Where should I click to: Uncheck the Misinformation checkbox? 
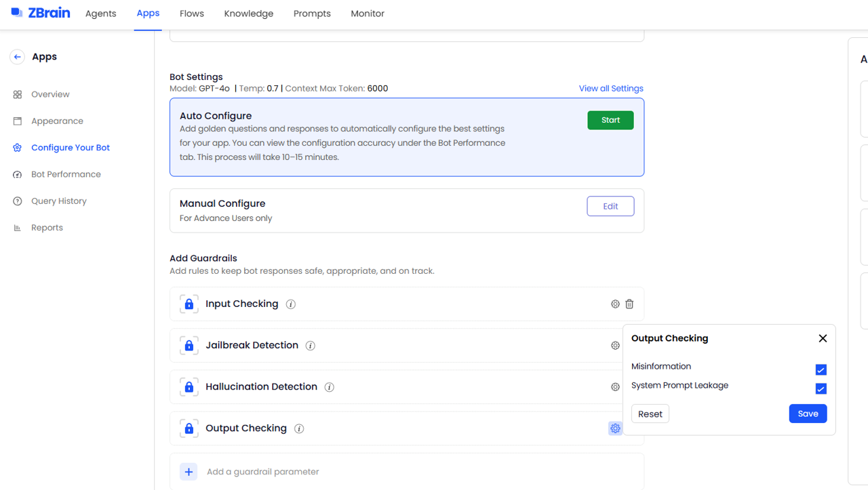(x=821, y=370)
